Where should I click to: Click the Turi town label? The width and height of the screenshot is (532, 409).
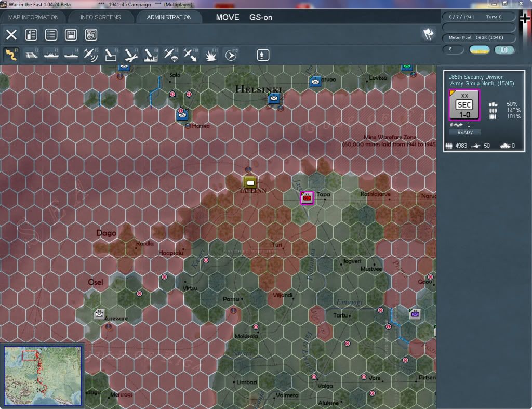277,245
